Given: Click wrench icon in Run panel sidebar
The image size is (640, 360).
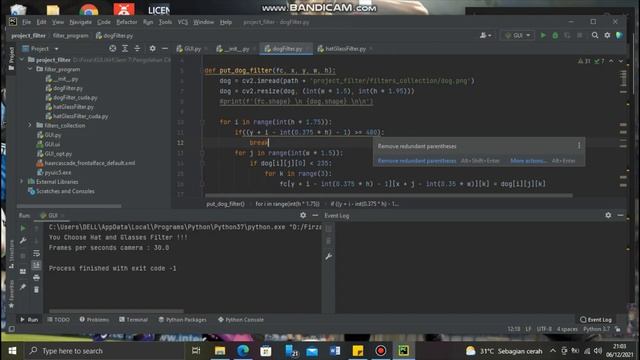Looking at the screenshot, I should pyautogui.click(x=23, y=240).
